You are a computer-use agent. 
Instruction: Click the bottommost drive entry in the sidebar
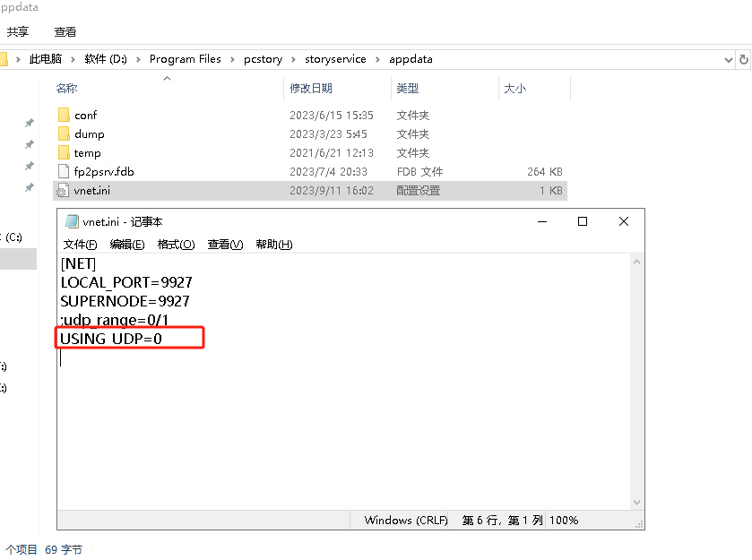(x=12, y=388)
